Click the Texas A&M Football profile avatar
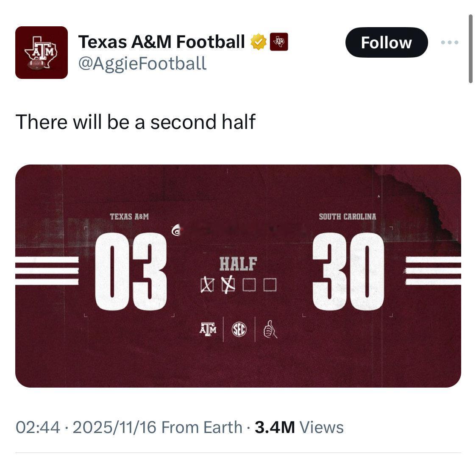 tap(42, 53)
